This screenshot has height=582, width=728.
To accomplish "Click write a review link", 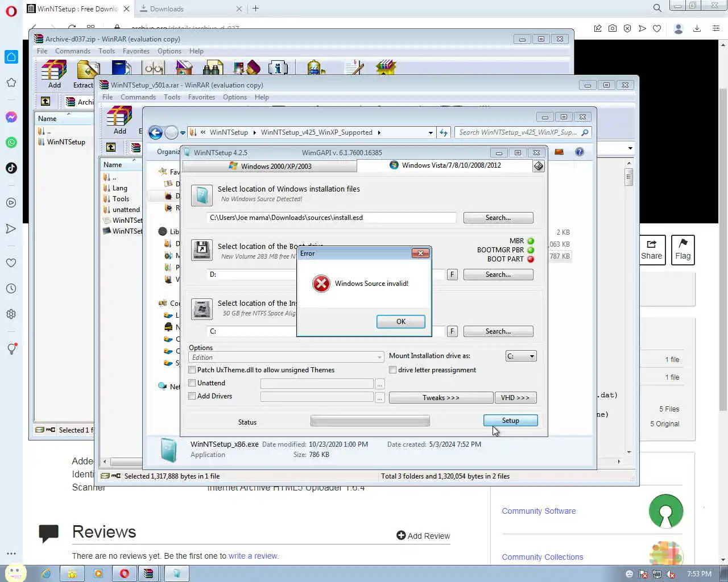I will 253,556.
